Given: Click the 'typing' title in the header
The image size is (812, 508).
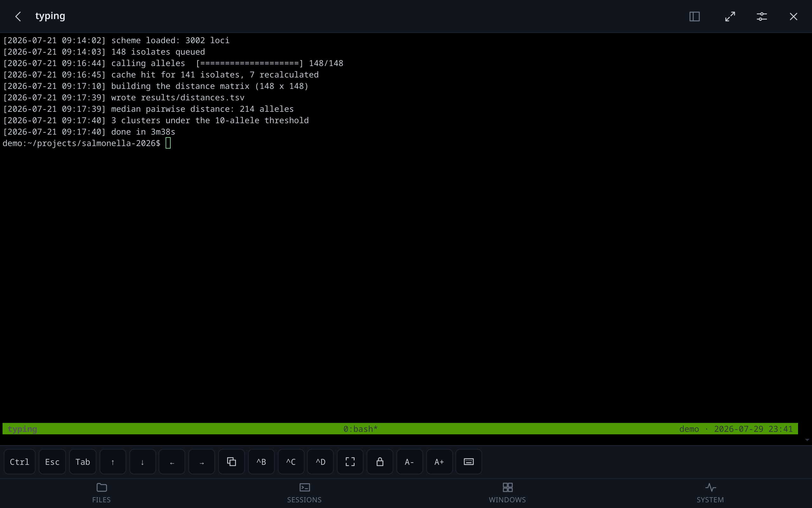Looking at the screenshot, I should 50,16.
